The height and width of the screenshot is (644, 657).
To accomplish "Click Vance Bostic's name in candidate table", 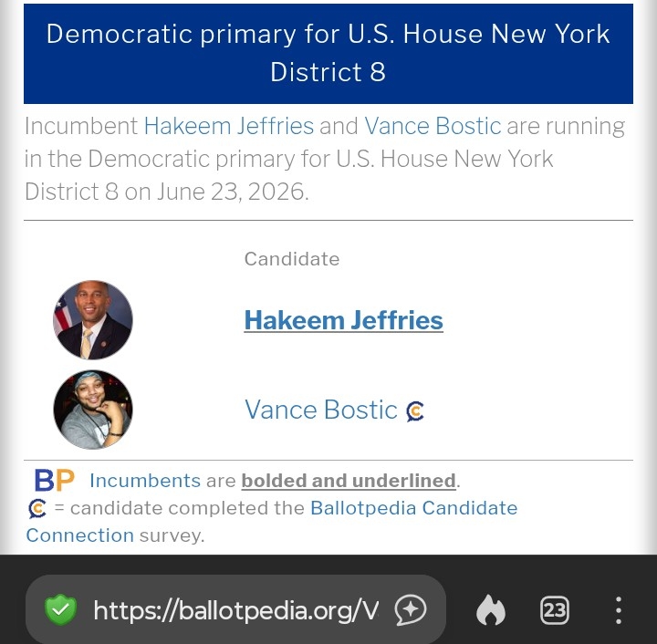I will [320, 410].
